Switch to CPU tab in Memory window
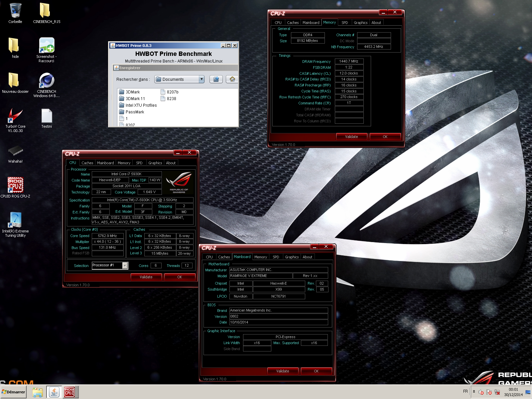Screen dimensions: 532x399 click(278, 23)
